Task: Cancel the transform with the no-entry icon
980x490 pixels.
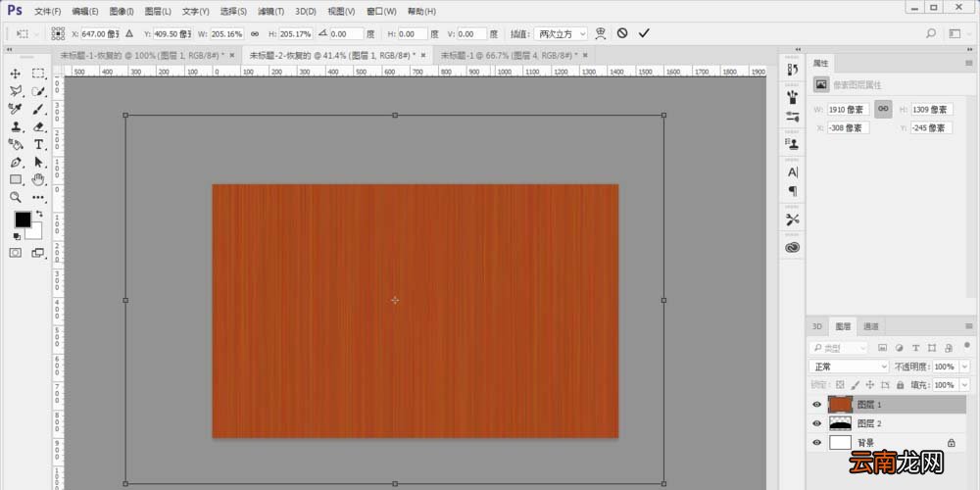Action: click(622, 33)
